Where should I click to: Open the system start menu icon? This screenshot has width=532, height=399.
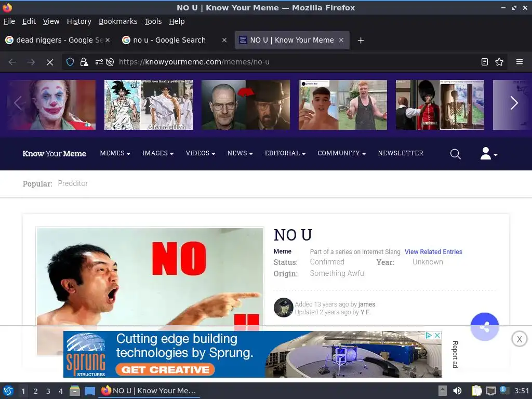pos(8,391)
